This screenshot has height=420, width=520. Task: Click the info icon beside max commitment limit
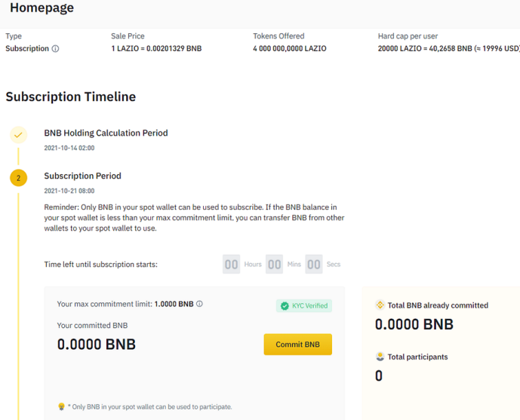click(x=199, y=304)
